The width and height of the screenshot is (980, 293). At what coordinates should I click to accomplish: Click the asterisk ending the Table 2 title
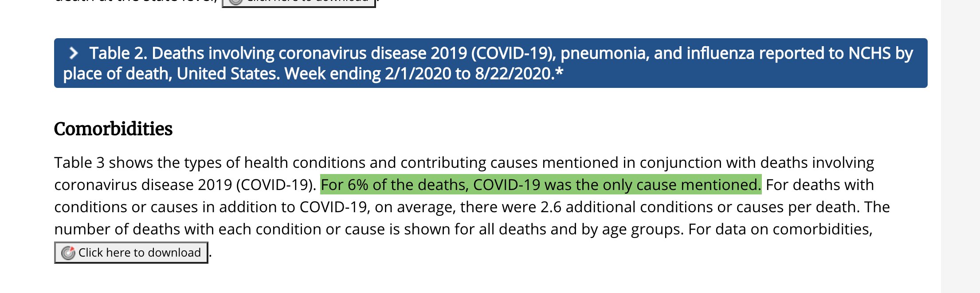(x=559, y=71)
